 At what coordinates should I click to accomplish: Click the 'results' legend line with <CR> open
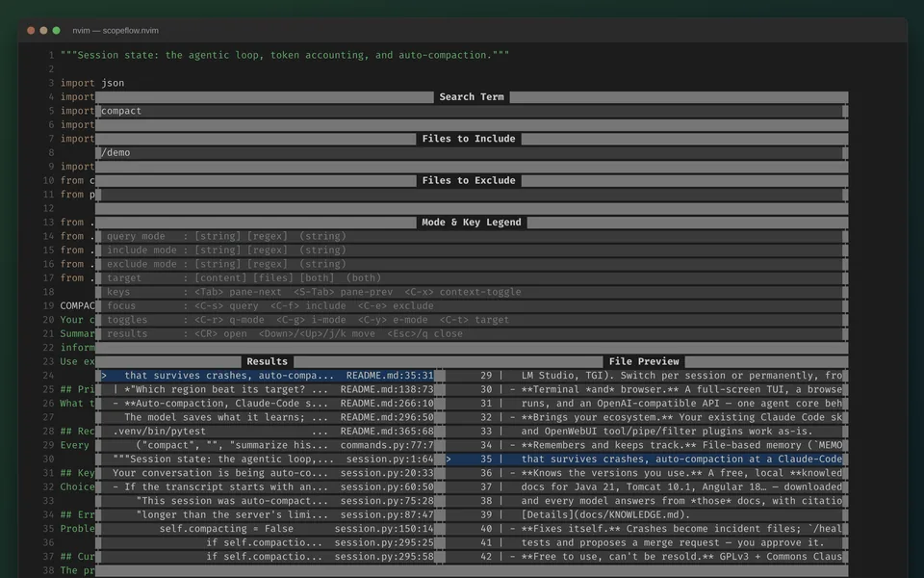[x=472, y=334]
